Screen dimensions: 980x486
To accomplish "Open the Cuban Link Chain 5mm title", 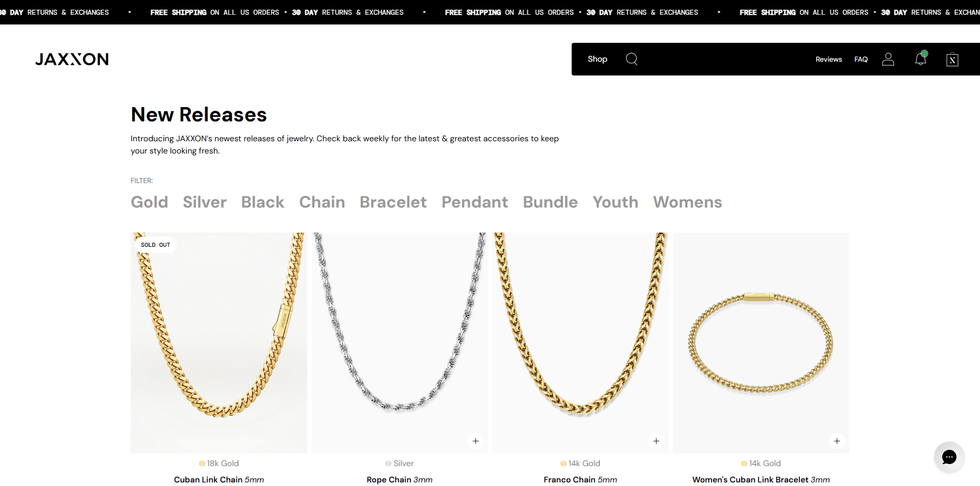I will coord(219,479).
